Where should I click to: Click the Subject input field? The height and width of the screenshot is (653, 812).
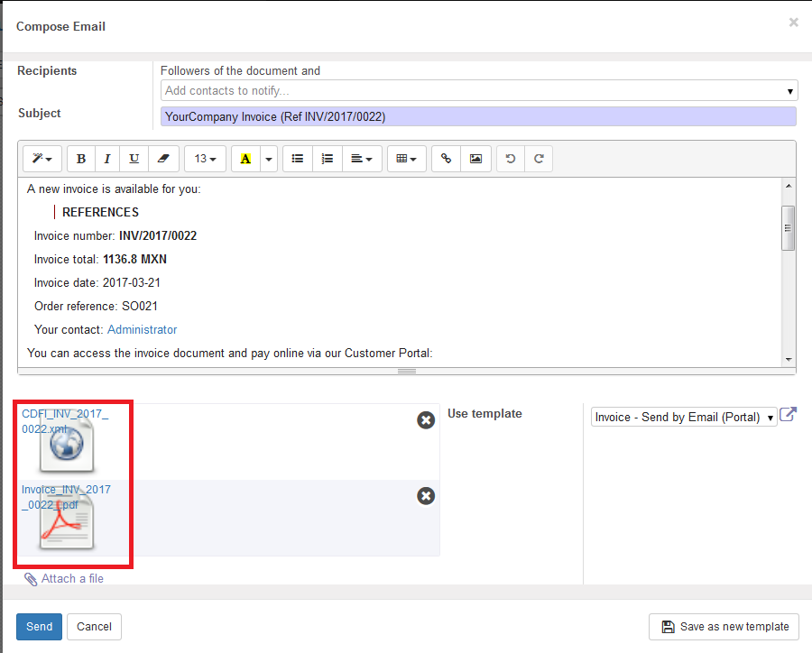[x=478, y=116]
